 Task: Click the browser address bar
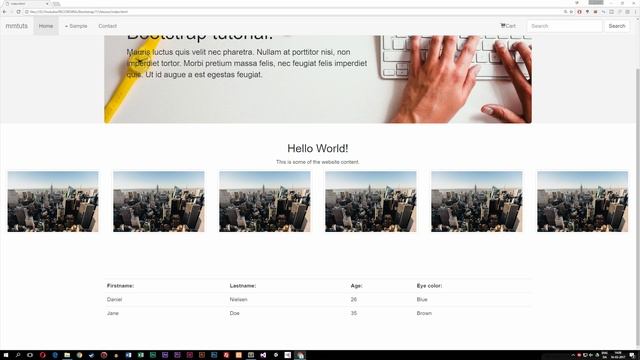294,12
